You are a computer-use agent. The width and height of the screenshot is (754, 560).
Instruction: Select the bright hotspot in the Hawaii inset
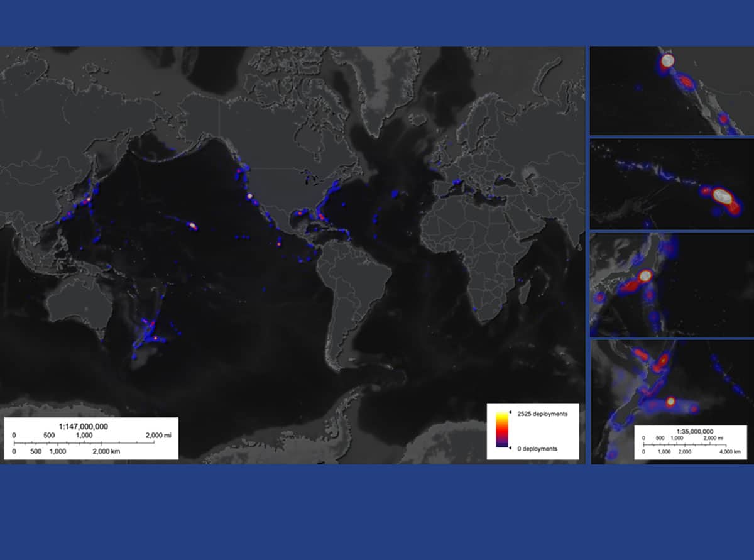point(723,195)
